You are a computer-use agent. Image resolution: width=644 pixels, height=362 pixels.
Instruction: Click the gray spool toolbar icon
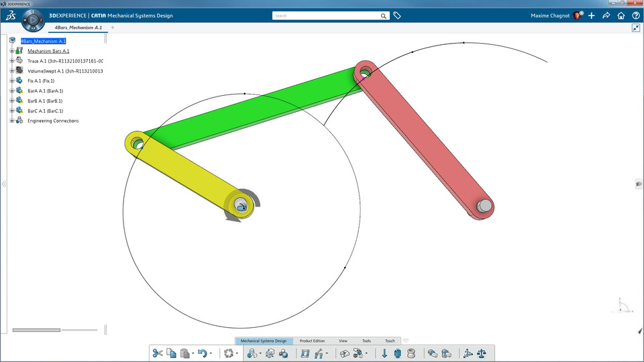pos(411,353)
